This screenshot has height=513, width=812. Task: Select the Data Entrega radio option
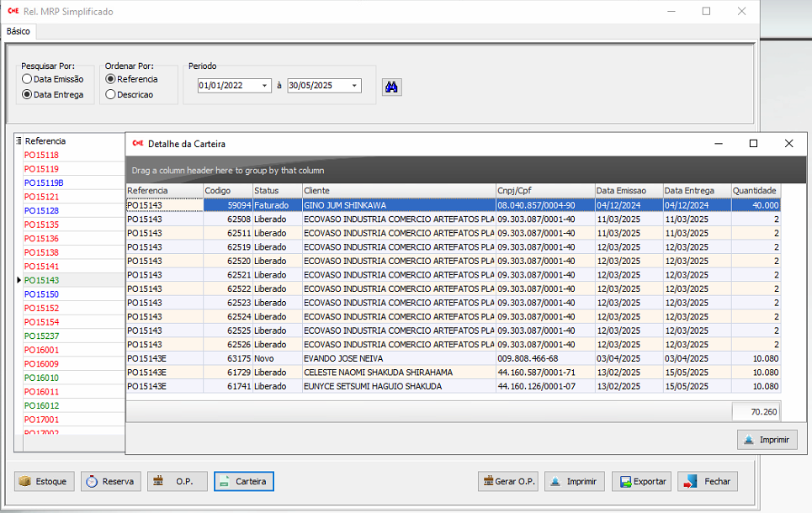coord(28,95)
